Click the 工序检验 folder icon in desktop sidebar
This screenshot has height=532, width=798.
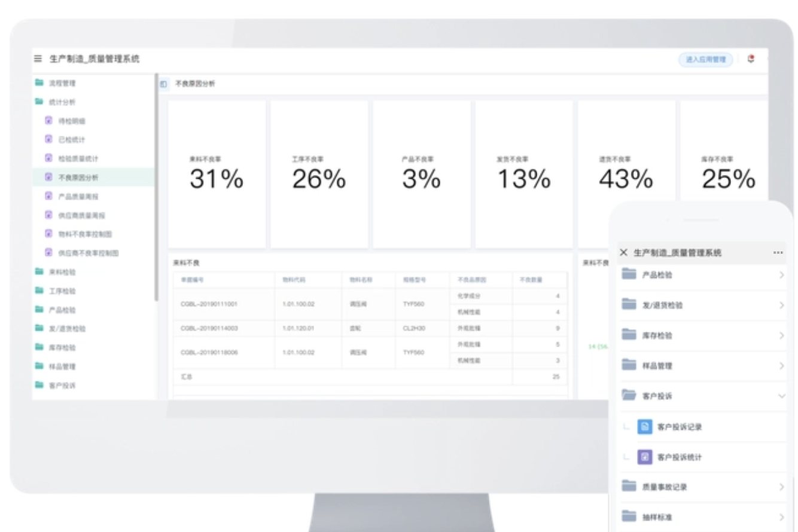39,291
